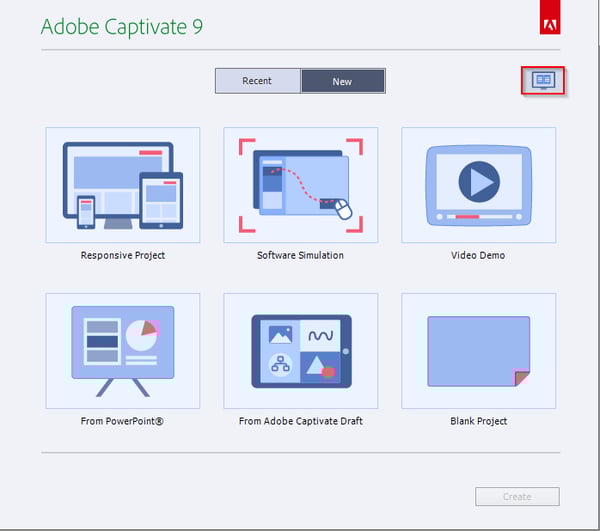Switch to the Recent tab
The width and height of the screenshot is (600, 531).
(x=258, y=81)
